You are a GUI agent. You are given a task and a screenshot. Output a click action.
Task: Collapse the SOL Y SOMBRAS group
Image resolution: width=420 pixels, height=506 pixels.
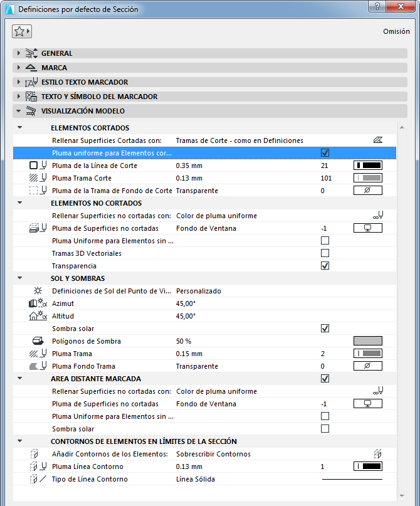click(19, 278)
